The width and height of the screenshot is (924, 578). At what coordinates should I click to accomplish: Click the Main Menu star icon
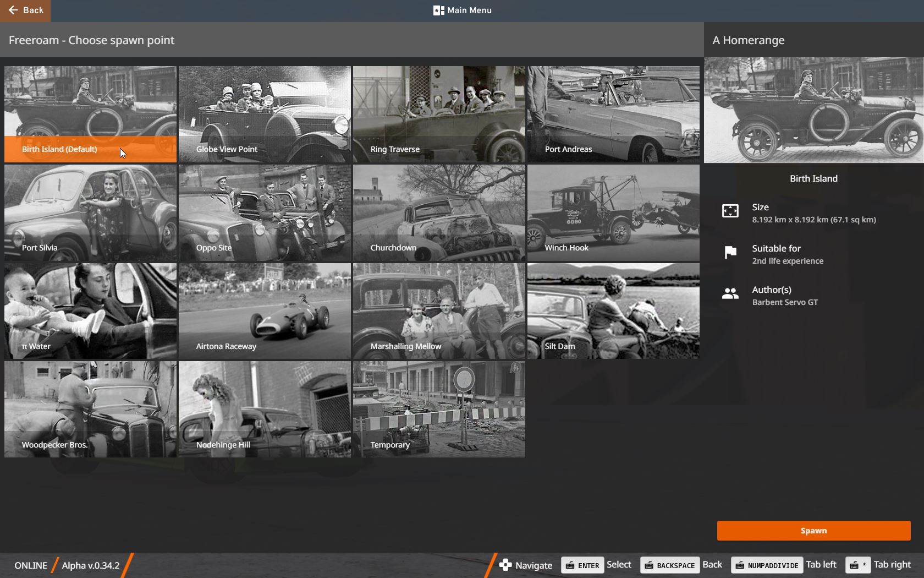pyautogui.click(x=438, y=10)
